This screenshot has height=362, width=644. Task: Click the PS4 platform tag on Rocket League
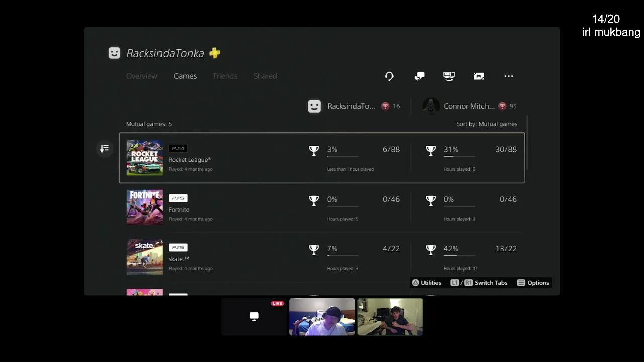click(x=178, y=148)
